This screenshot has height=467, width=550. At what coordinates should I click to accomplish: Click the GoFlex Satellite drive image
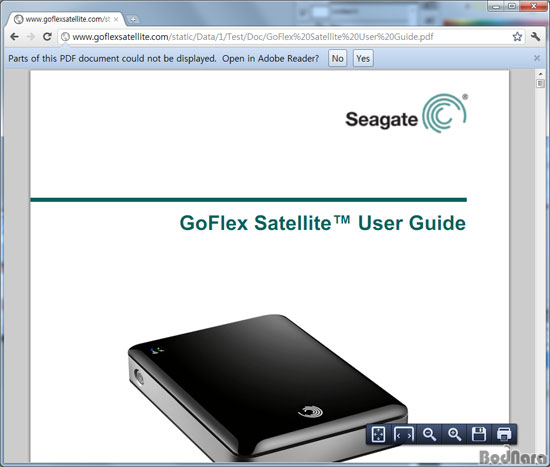(268, 388)
